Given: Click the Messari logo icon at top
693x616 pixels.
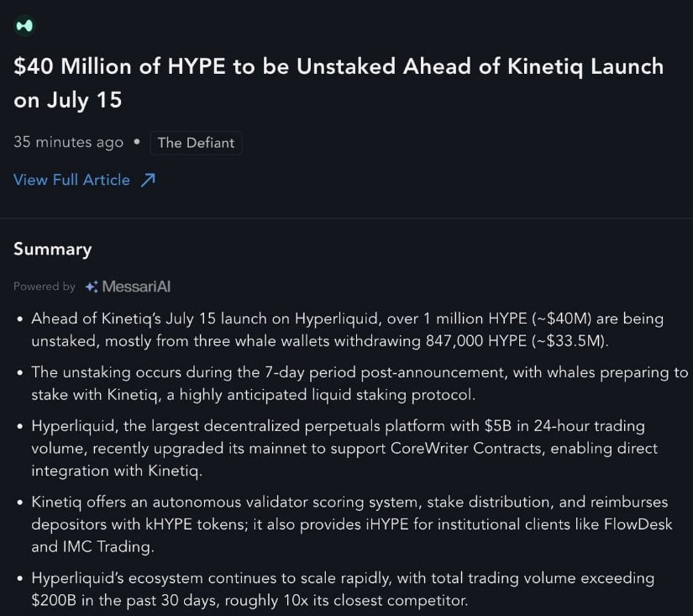Looking at the screenshot, I should point(24,26).
